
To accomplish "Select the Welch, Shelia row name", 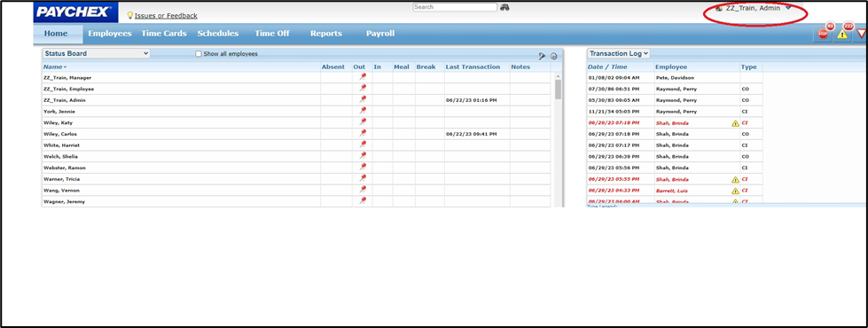I will click(60, 157).
